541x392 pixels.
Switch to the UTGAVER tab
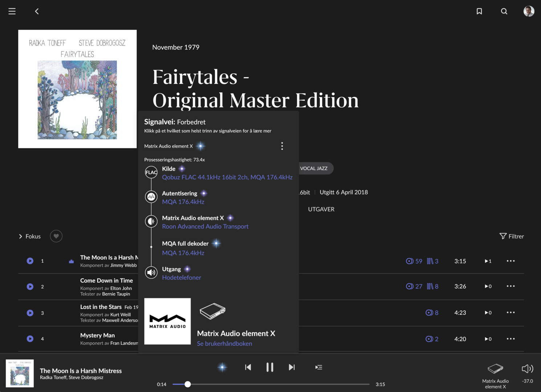tap(321, 209)
